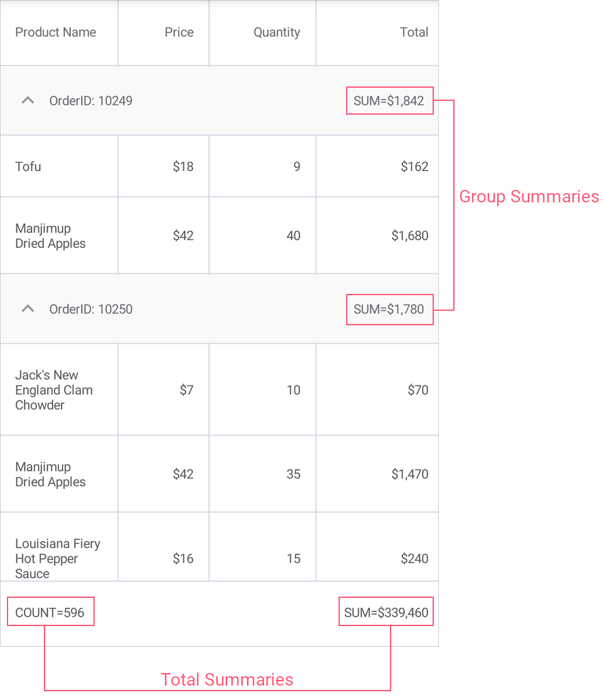Click the Quantity column header

click(x=276, y=33)
